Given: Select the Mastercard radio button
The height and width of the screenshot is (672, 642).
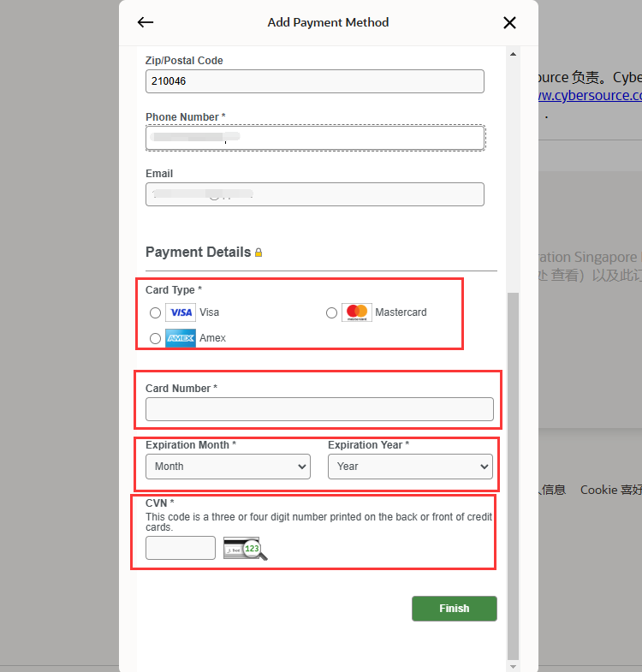Looking at the screenshot, I should point(331,313).
